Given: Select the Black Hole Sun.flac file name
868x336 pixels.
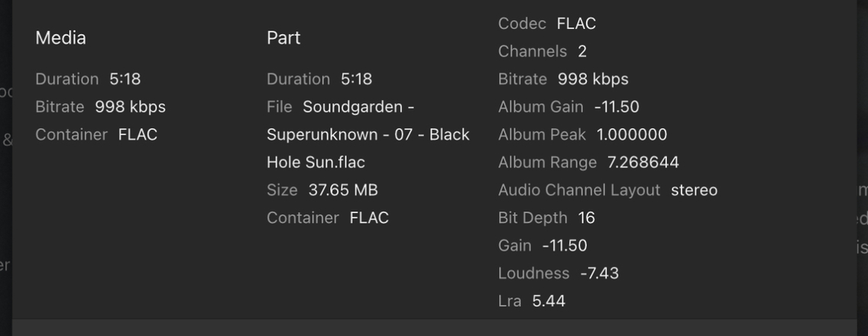Looking at the screenshot, I should [x=368, y=134].
